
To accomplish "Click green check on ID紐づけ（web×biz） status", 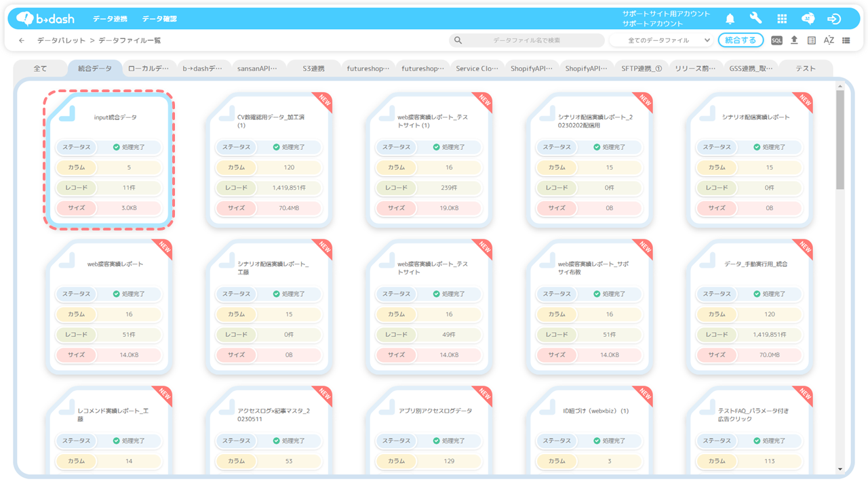I will pos(597,441).
